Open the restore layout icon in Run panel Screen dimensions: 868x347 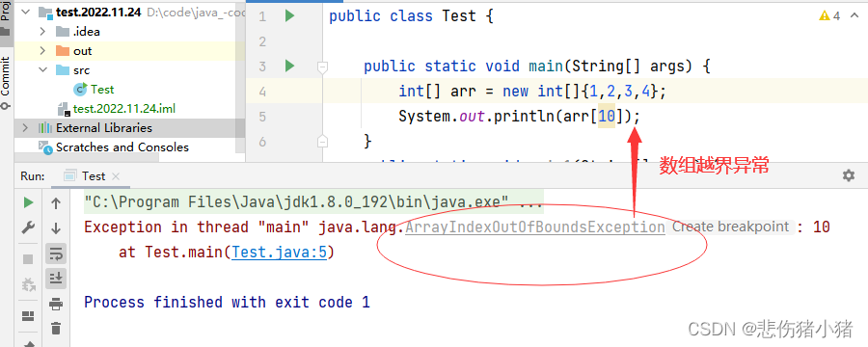pyautogui.click(x=28, y=316)
